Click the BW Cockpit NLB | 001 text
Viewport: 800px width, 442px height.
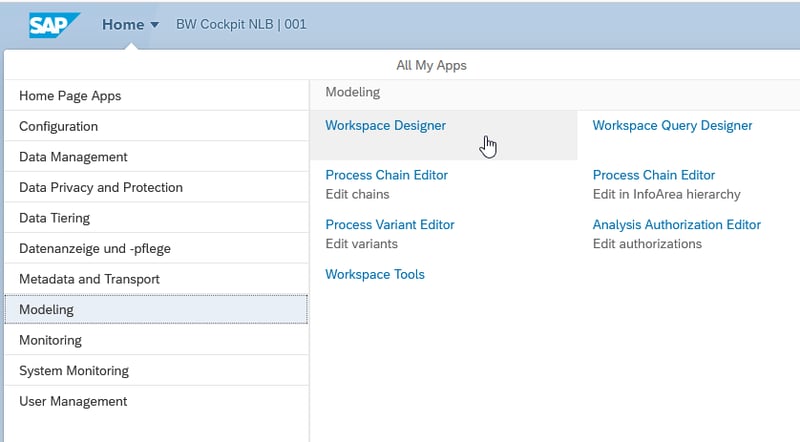point(241,24)
